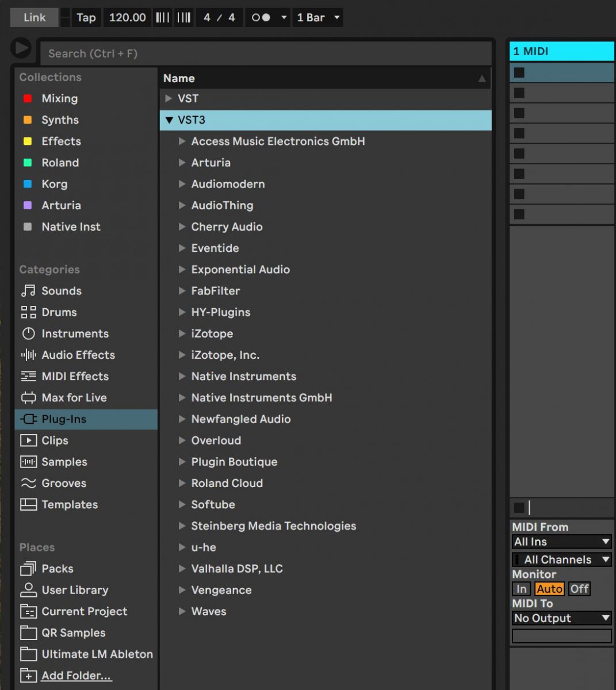Open the All Channels dropdown
Viewport: 616px width, 690px height.
[561, 559]
